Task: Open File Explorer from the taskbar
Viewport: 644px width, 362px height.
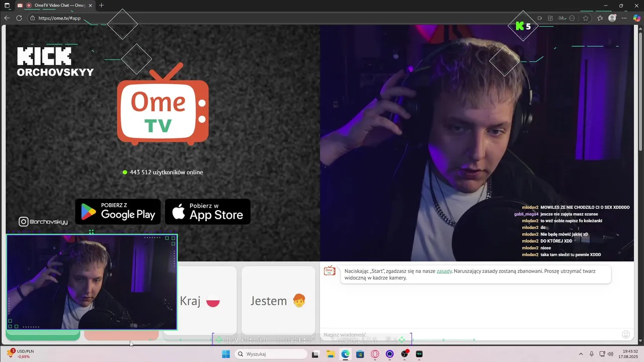Action: click(x=331, y=354)
